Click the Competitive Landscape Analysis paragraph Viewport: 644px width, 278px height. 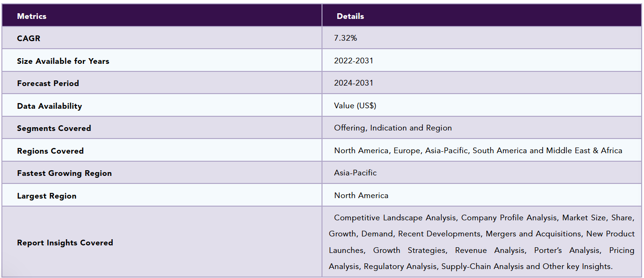(x=482, y=242)
